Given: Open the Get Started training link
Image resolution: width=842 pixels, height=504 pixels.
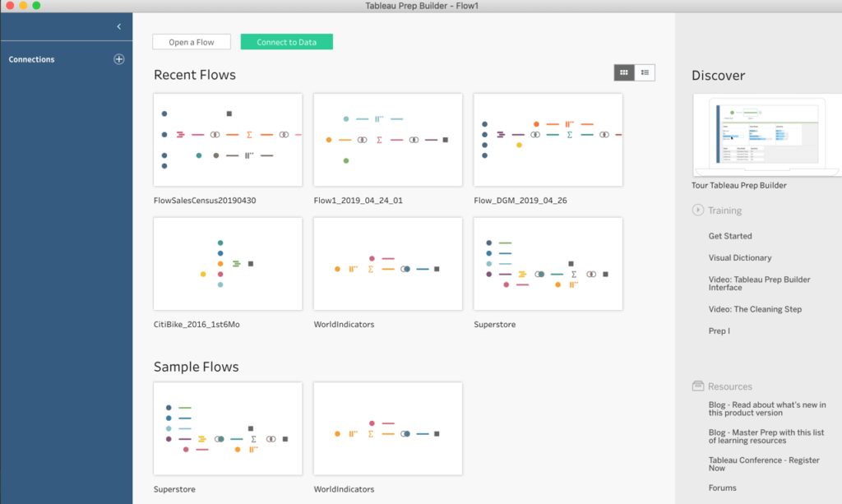Looking at the screenshot, I should click(730, 236).
